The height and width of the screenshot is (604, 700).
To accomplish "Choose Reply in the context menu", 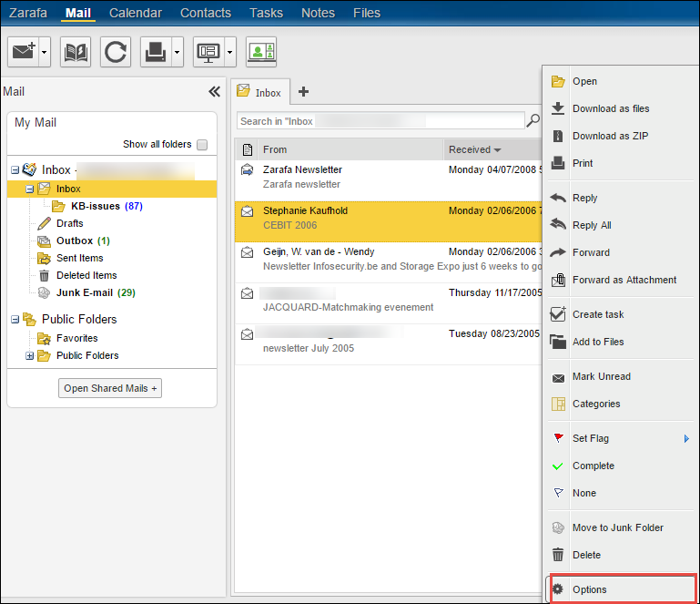I will pos(621,198).
